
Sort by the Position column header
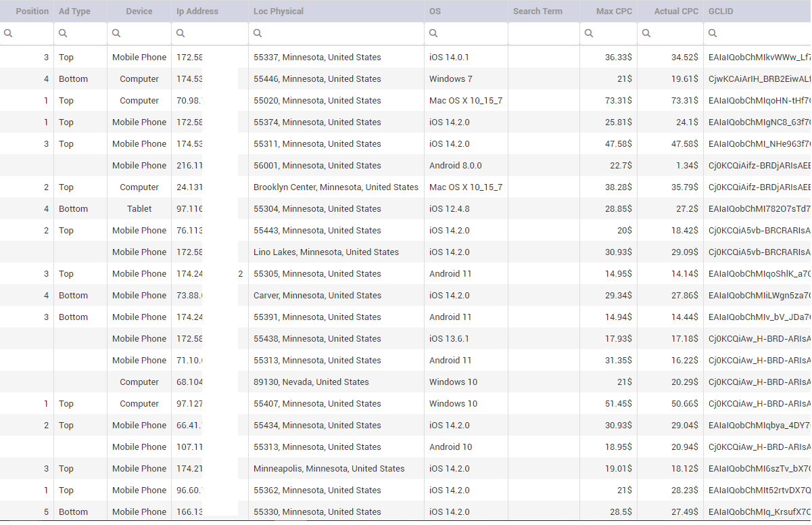tap(32, 12)
